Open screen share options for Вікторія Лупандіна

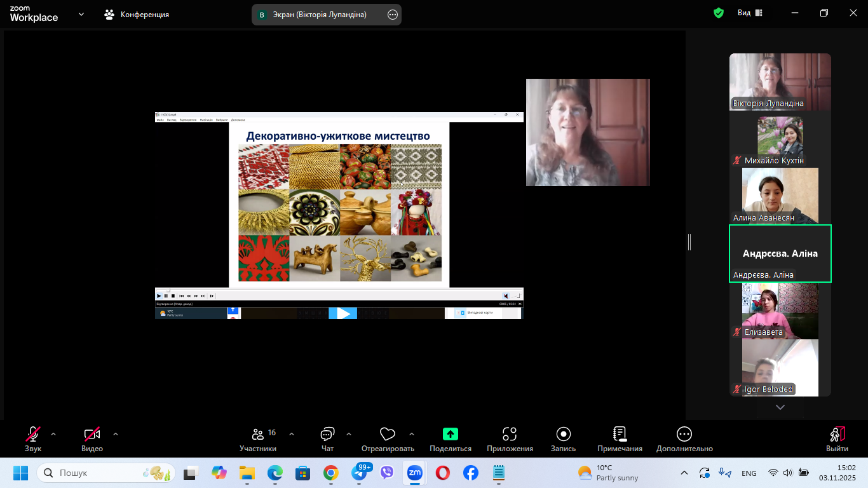[x=393, y=15]
